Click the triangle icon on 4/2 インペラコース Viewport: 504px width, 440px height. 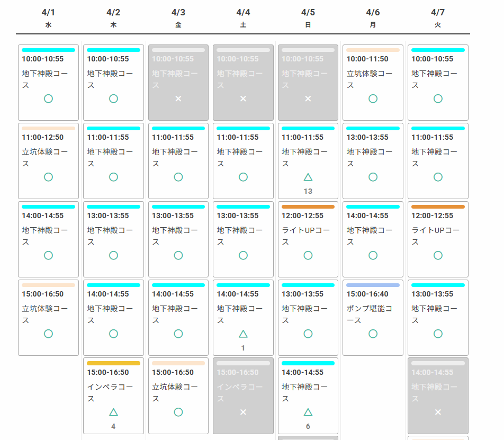113,412
